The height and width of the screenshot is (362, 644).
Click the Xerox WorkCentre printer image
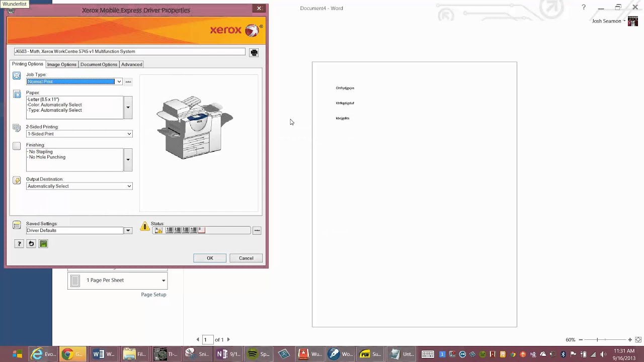click(x=195, y=127)
